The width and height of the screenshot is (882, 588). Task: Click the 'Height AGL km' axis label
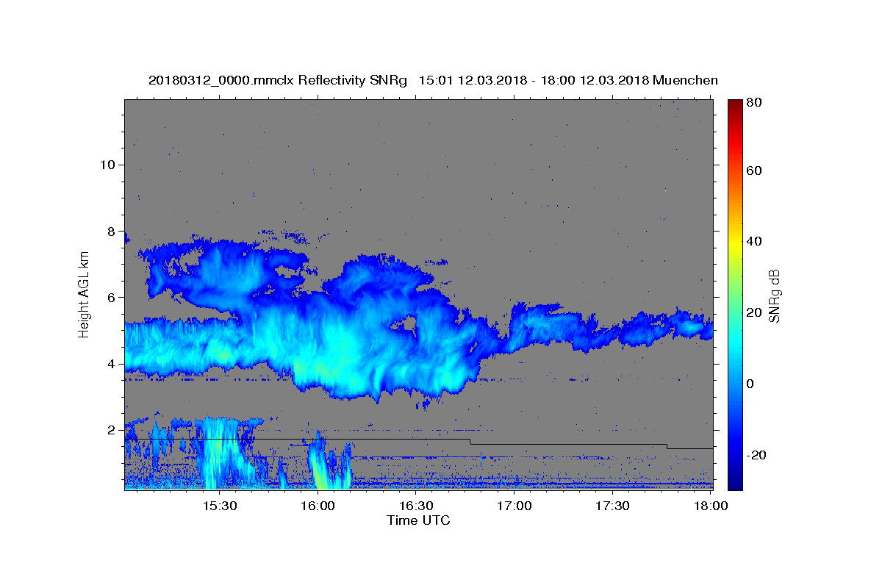[85, 294]
